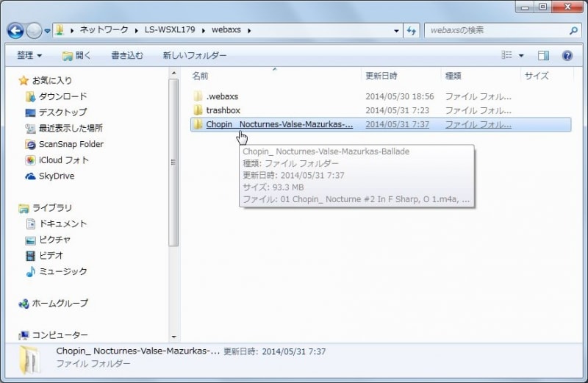
Task: Sort by 更新日時 column header
Action: point(381,76)
